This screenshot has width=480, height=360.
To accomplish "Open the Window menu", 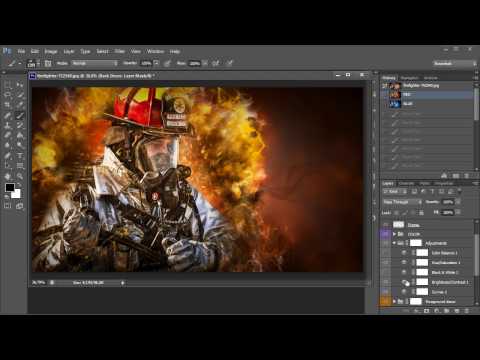I will coord(155,51).
